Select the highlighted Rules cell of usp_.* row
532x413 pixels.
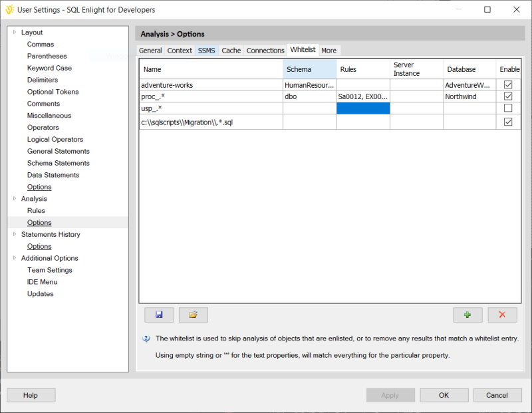click(363, 108)
